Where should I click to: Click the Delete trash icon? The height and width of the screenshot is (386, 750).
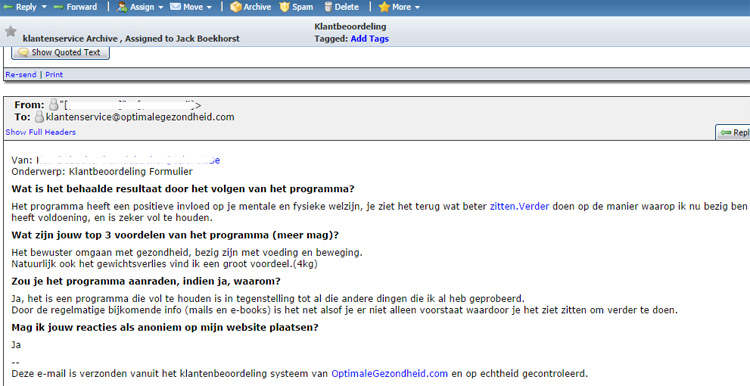(328, 7)
